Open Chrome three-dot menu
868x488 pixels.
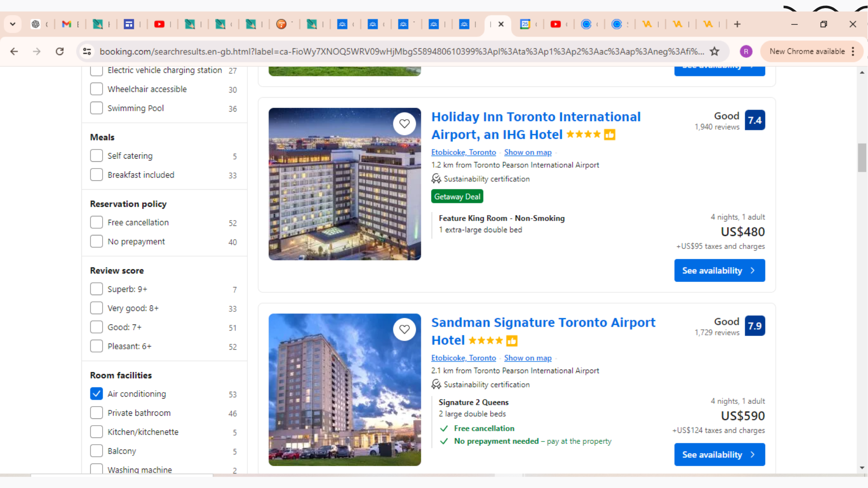[853, 52]
